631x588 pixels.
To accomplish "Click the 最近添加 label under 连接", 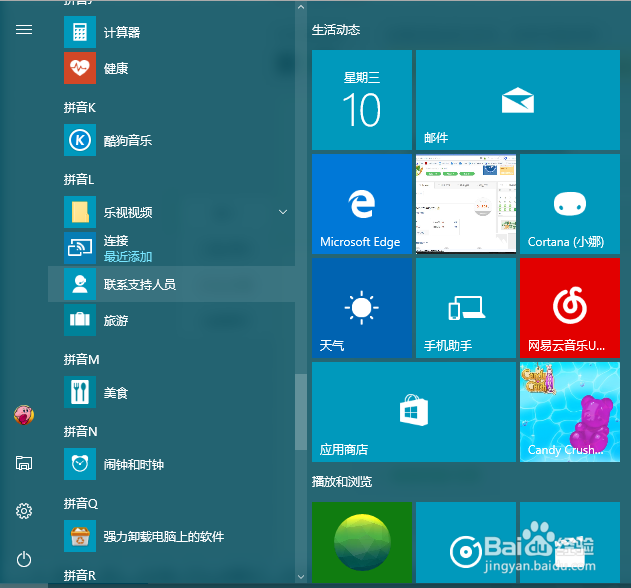I will point(128,256).
